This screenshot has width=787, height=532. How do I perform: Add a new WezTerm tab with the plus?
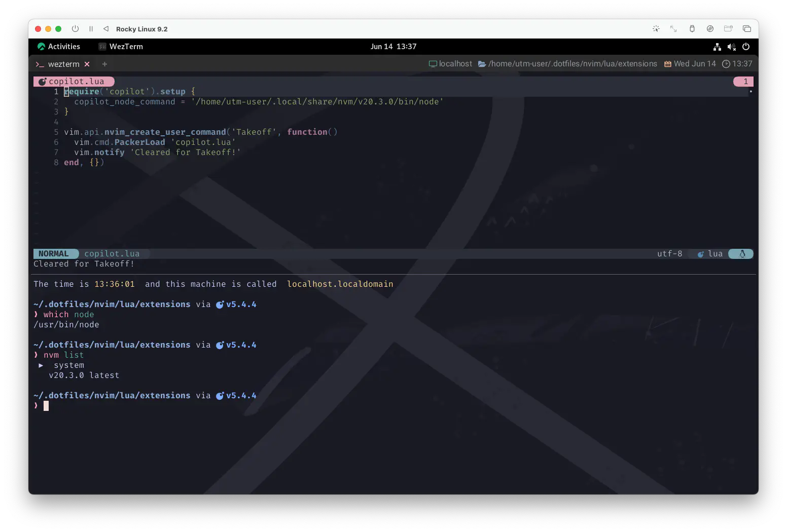104,64
